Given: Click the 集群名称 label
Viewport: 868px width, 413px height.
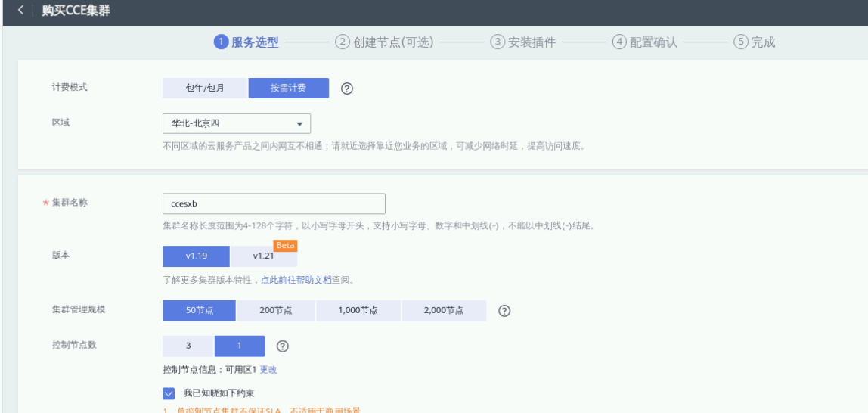Looking at the screenshot, I should click(70, 203).
